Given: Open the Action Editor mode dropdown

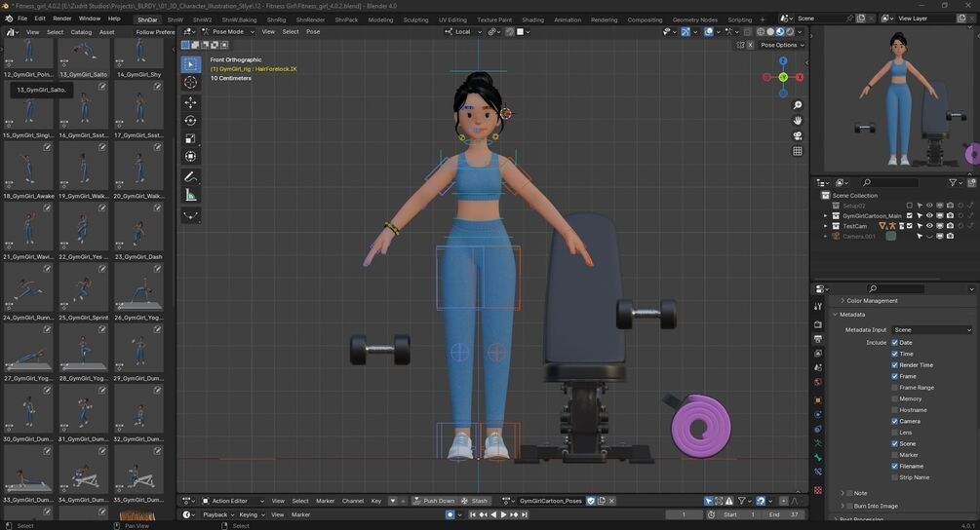Looking at the screenshot, I should 232,501.
